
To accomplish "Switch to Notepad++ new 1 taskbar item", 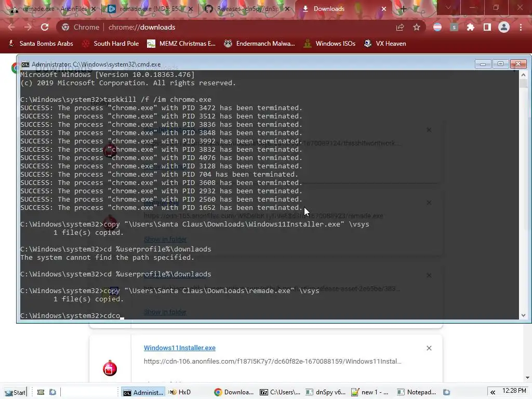I will point(370,392).
